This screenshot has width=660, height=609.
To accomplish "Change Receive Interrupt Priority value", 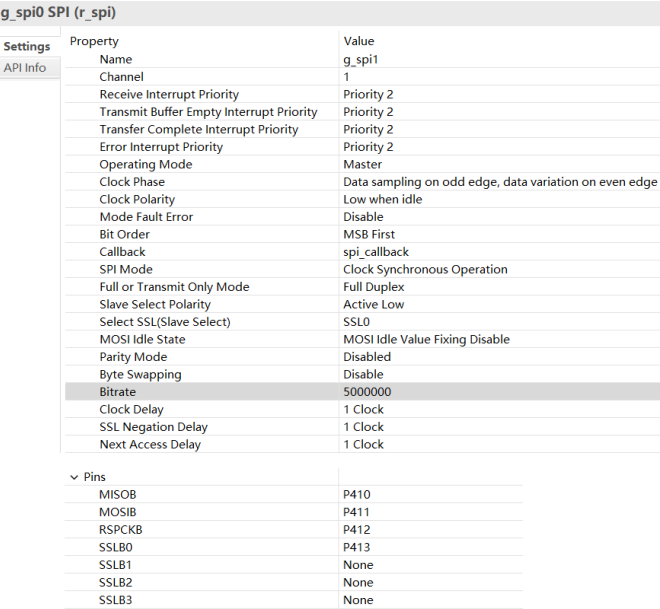I will (368, 94).
